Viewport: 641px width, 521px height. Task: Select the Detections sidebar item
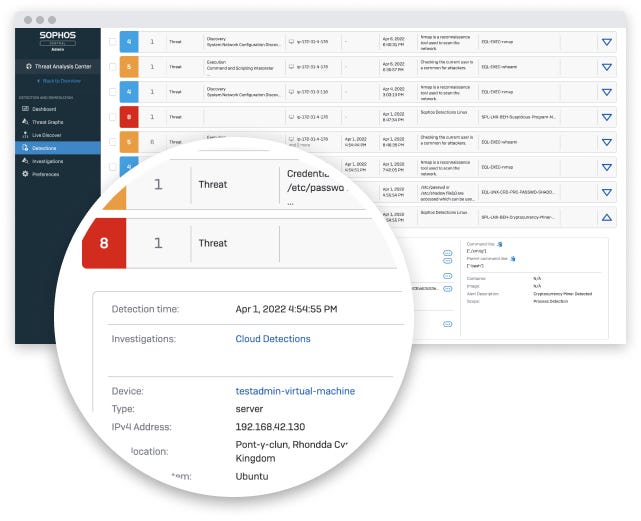[58, 148]
